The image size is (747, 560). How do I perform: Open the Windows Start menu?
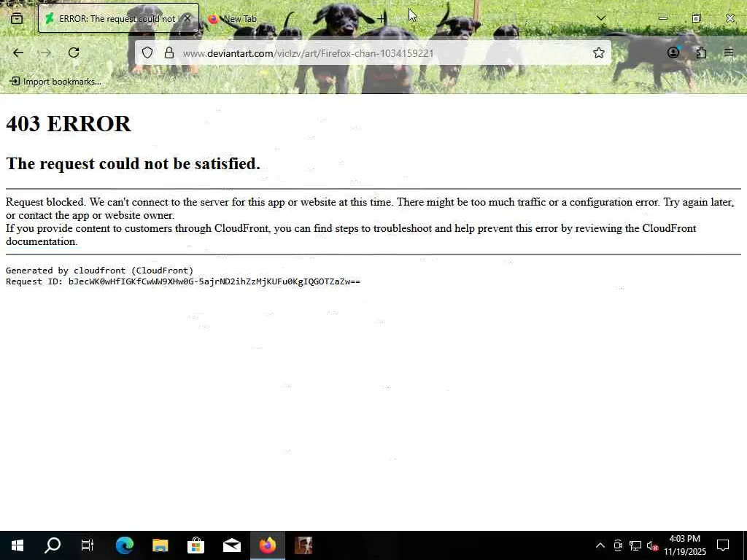(x=18, y=545)
